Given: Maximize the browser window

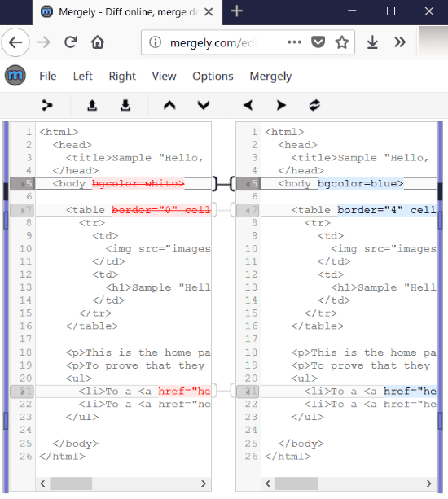Looking at the screenshot, I should (x=391, y=11).
